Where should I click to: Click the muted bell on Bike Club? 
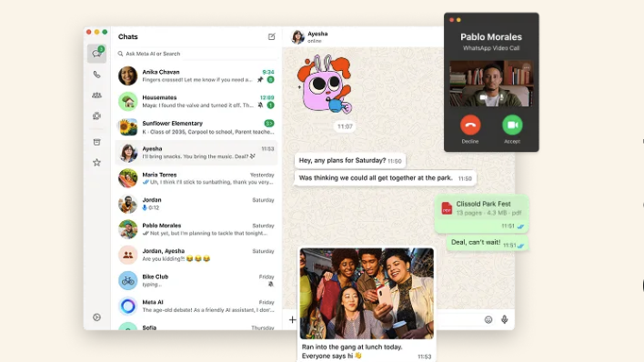tap(271, 285)
